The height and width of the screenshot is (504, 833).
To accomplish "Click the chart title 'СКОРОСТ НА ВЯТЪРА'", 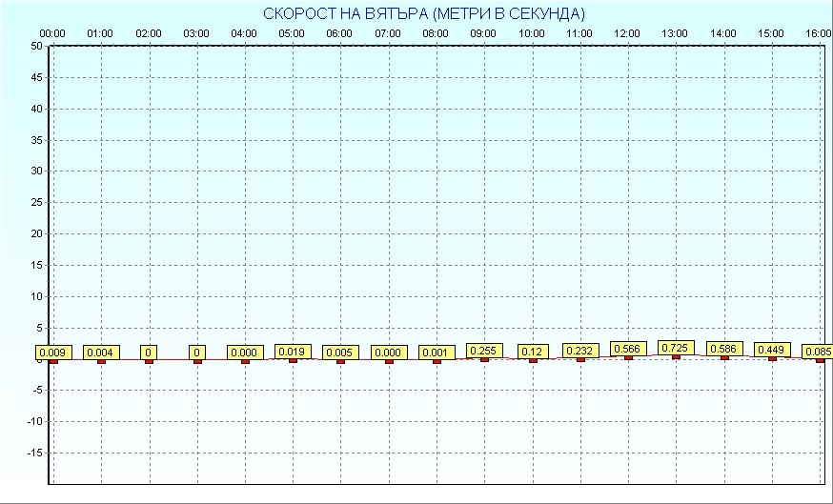I will (424, 13).
